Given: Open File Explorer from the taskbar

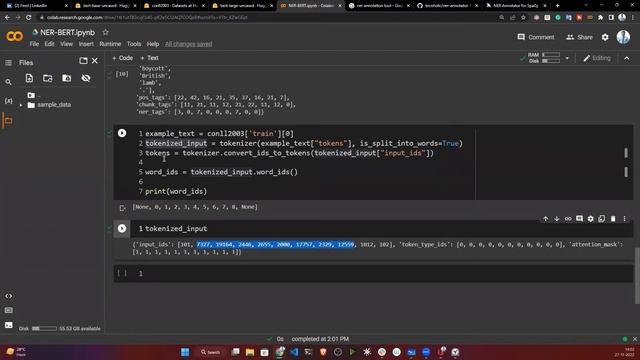Looking at the screenshot, I should pyautogui.click(x=250, y=352).
